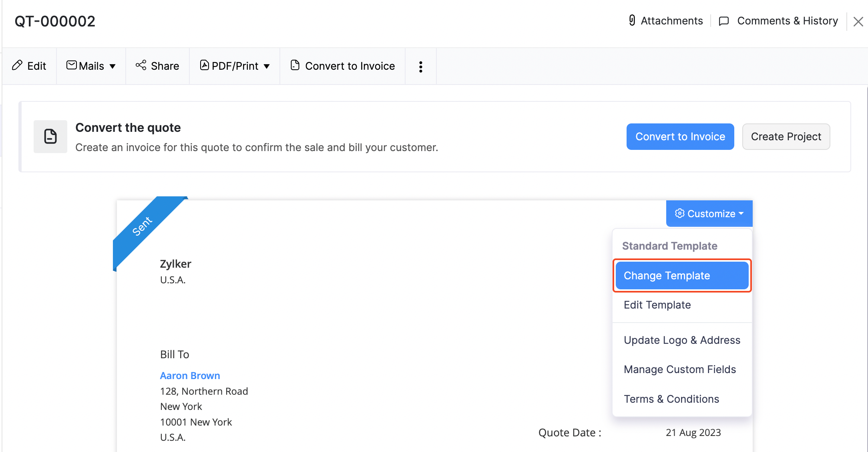The height and width of the screenshot is (452, 868).
Task: Select Terms & Conditions menu entry
Action: click(671, 399)
